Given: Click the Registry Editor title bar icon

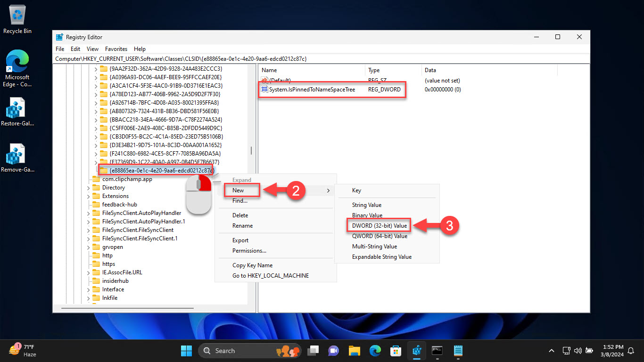Looking at the screenshot, I should point(59,37).
